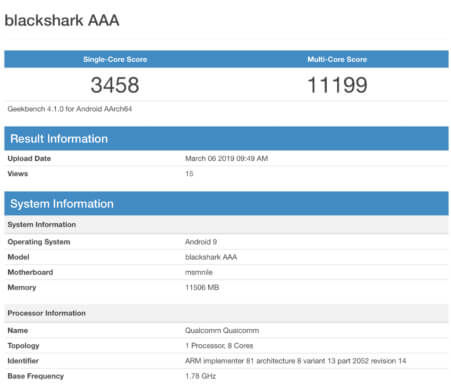The image size is (451, 389).
Task: Select the Motherboard label
Action: [x=30, y=272]
